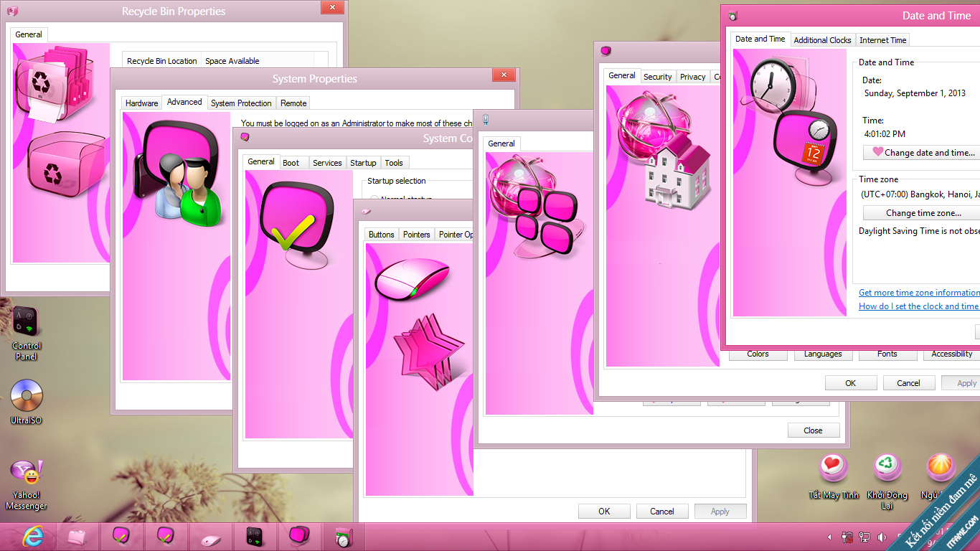Open the volume speaker icon in system tray
Screen dimensions: 980x551
(882, 536)
